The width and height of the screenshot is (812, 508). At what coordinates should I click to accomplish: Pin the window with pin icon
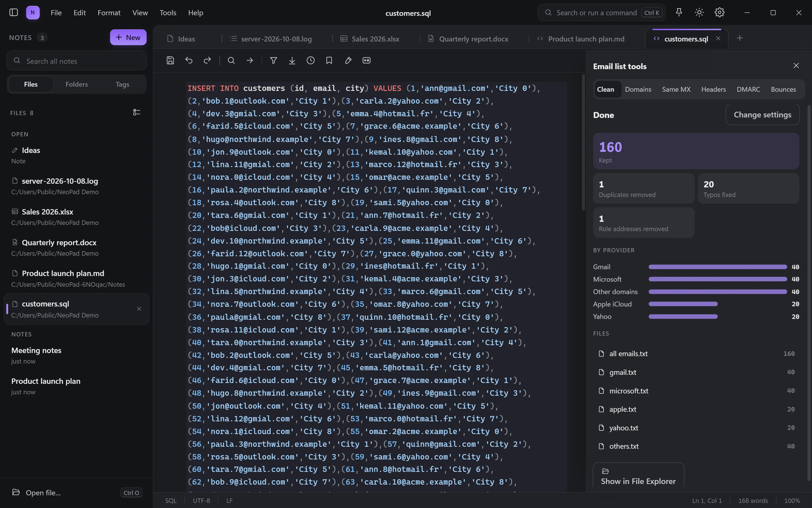[x=679, y=12]
